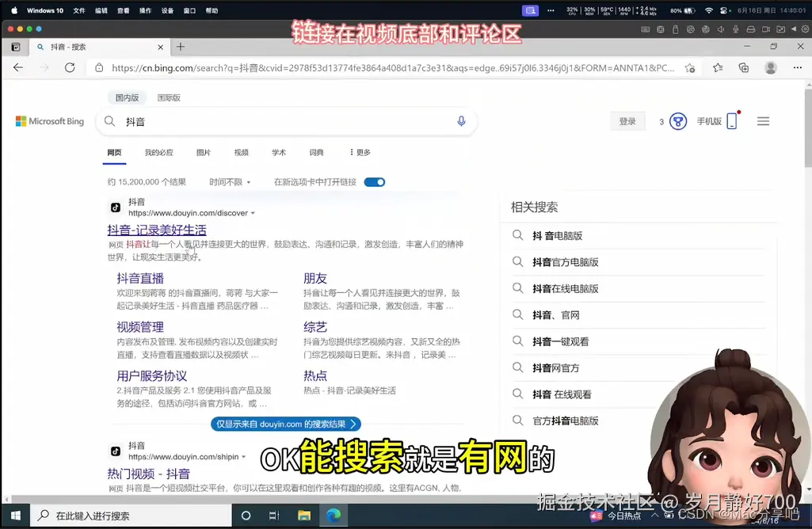Click the printer icon in the VM toolbar

tap(750, 29)
